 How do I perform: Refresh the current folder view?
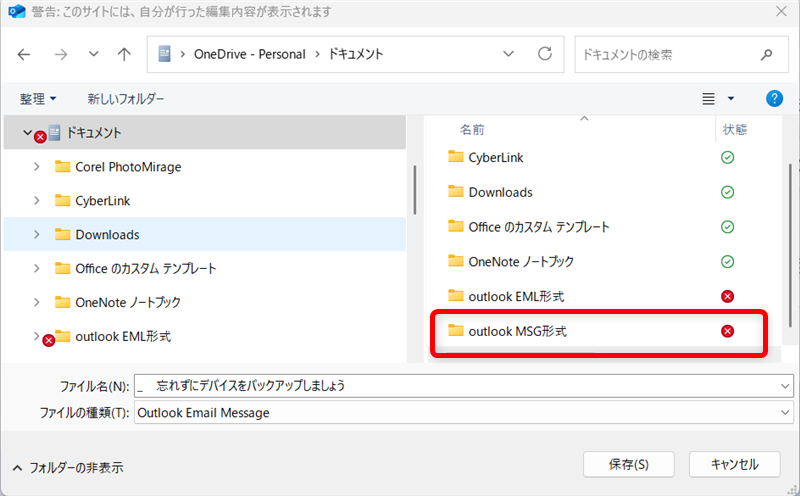pyautogui.click(x=544, y=54)
